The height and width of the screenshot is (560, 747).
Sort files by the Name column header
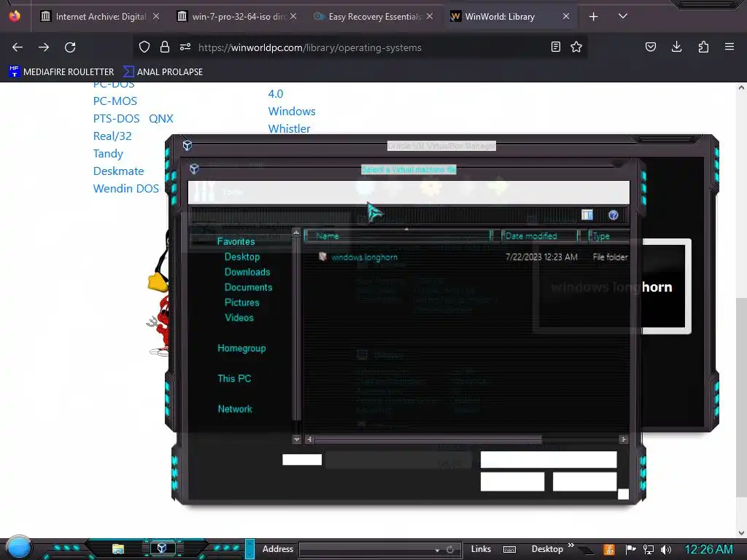(x=398, y=236)
